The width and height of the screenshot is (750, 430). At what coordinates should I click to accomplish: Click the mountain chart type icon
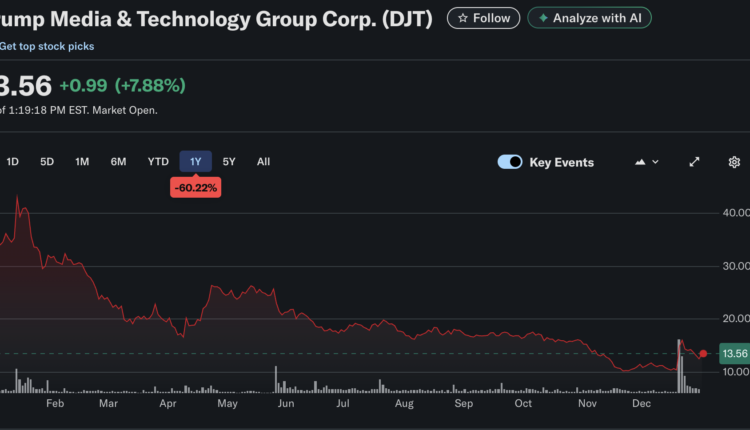[x=639, y=162]
